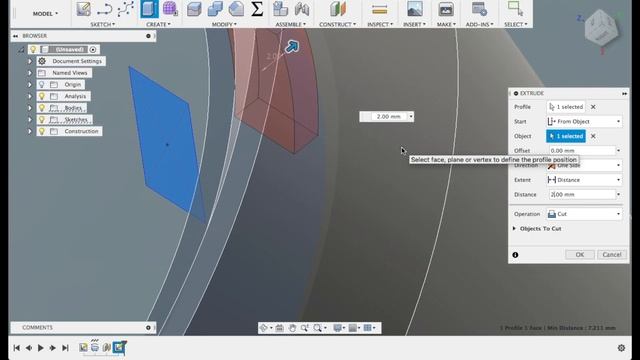Activate the Extrude tool icon in Create
This screenshot has width=640, height=360.
[x=149, y=9]
